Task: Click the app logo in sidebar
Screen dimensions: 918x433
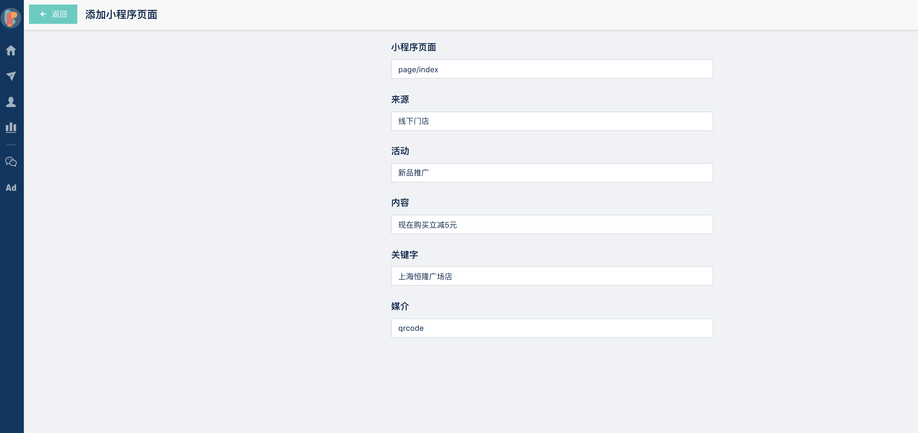Action: (x=11, y=18)
